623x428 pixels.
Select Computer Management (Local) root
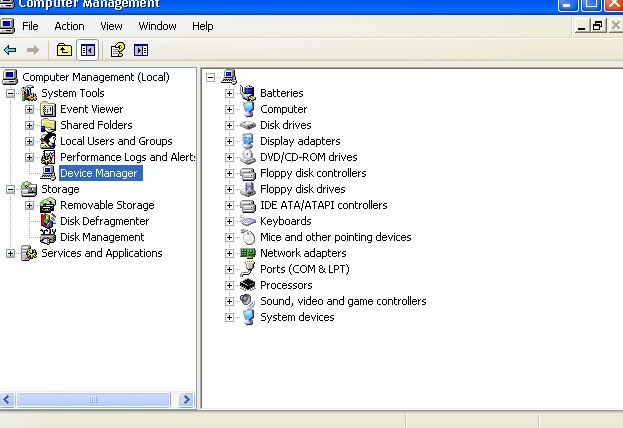coord(96,77)
